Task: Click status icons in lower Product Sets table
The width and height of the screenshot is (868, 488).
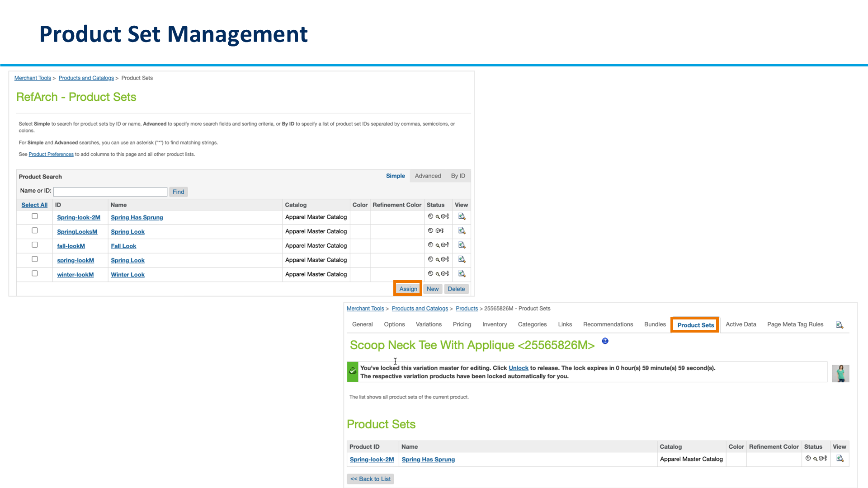Action: [x=816, y=459]
